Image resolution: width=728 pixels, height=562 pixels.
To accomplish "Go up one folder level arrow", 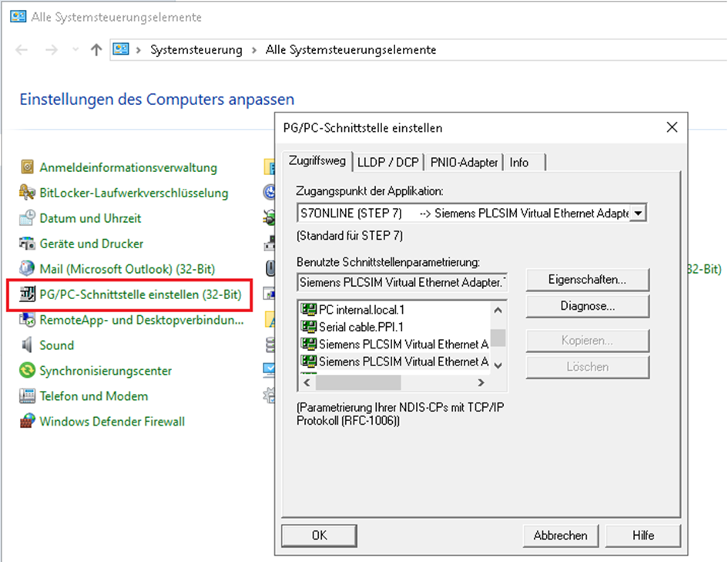I will 96,49.
